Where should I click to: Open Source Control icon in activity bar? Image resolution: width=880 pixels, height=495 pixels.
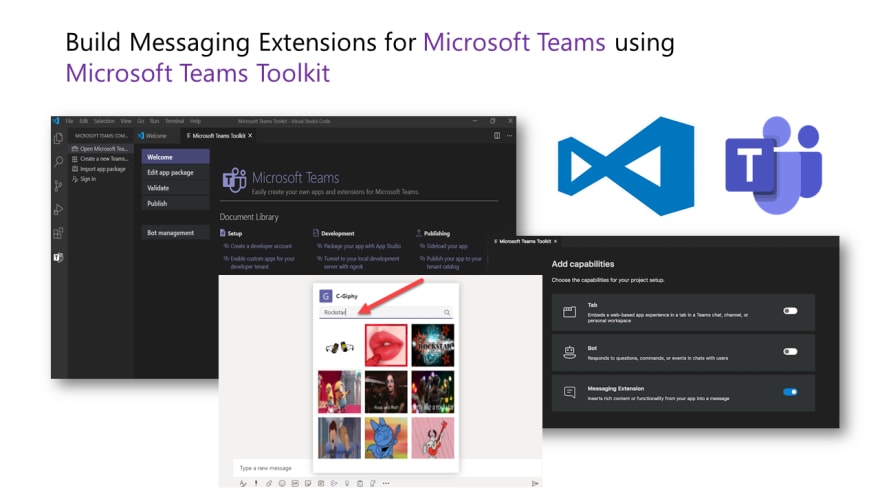click(x=58, y=186)
